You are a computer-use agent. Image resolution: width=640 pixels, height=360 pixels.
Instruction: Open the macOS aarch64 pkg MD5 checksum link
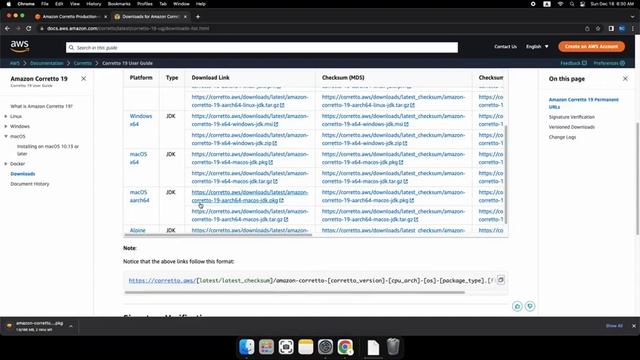point(393,196)
